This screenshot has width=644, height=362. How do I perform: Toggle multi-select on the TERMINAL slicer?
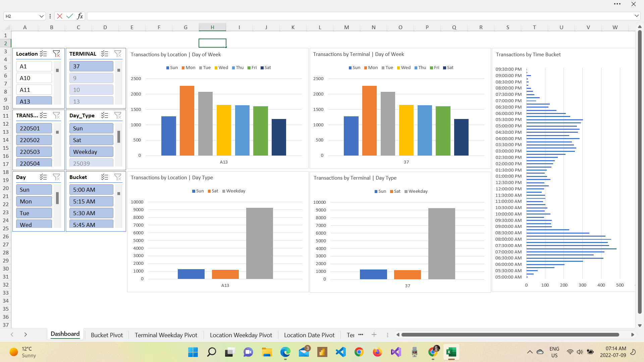click(105, 54)
